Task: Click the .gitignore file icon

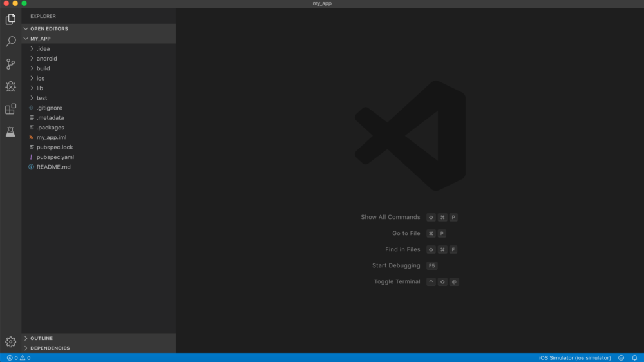Action: coord(31,108)
